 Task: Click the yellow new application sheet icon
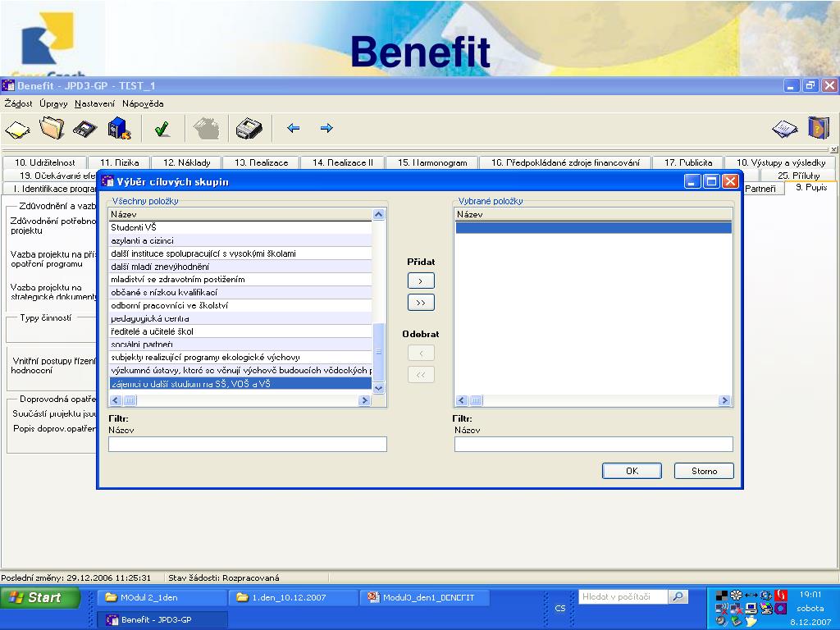[x=17, y=129]
